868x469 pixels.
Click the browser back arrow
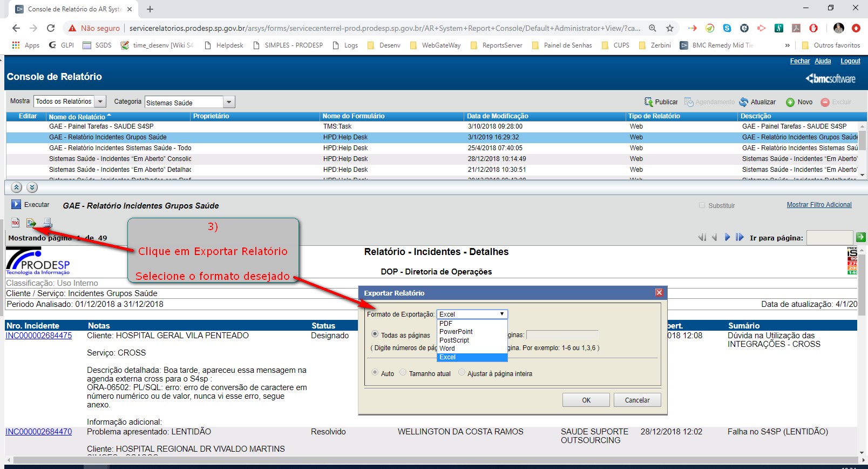tap(16, 28)
